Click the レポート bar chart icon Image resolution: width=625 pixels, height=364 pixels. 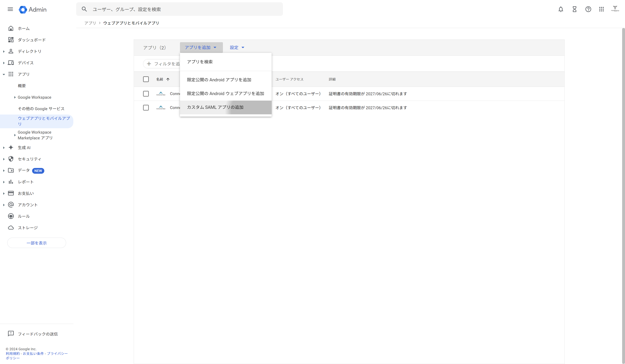pos(11,182)
